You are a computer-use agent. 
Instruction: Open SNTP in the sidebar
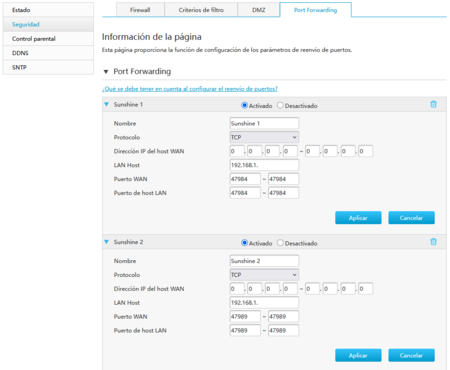click(x=48, y=67)
